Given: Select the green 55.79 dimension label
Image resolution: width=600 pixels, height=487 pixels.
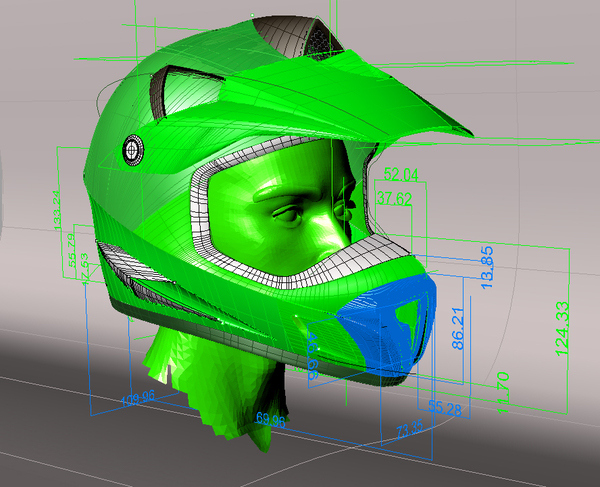Looking at the screenshot, I should (x=71, y=246).
